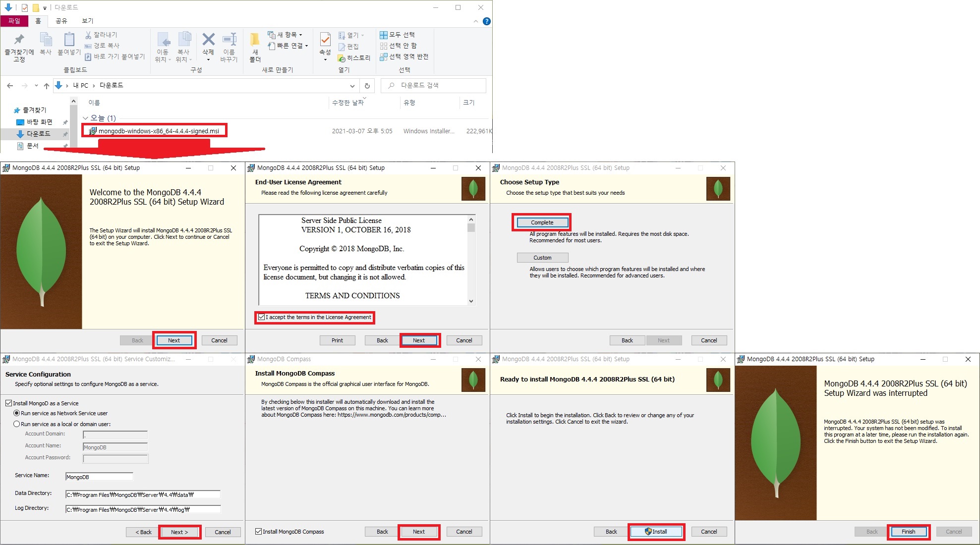Toggle Install MongoD as a Service checkbox
The height and width of the screenshot is (545, 980).
click(x=9, y=403)
